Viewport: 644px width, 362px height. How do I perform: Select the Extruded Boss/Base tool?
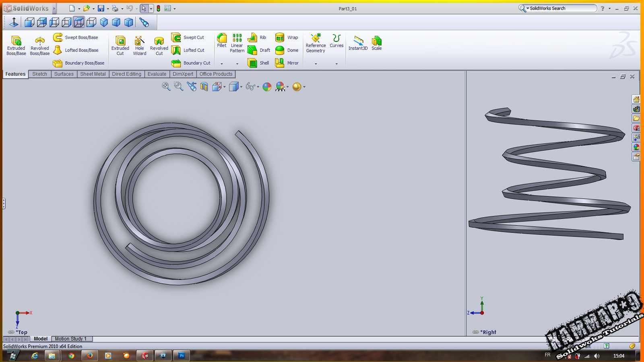click(x=16, y=45)
